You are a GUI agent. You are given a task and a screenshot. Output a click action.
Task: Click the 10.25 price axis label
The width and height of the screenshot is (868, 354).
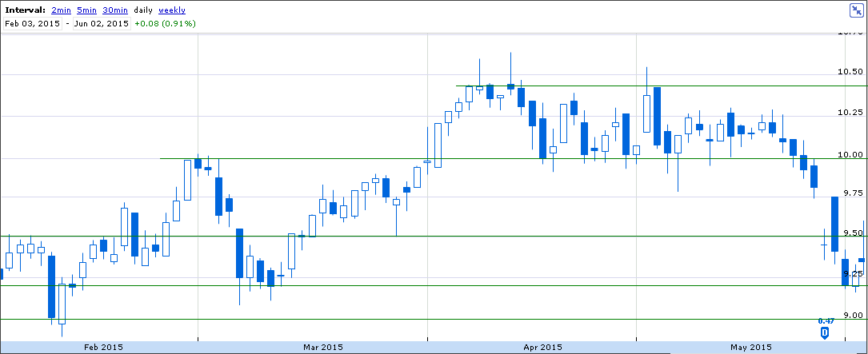coord(849,113)
